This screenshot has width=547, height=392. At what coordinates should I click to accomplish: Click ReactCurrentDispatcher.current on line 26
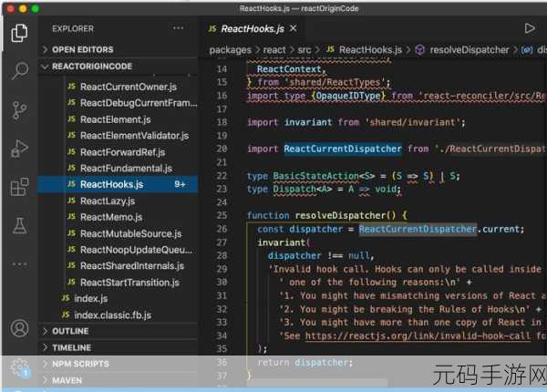441,229
